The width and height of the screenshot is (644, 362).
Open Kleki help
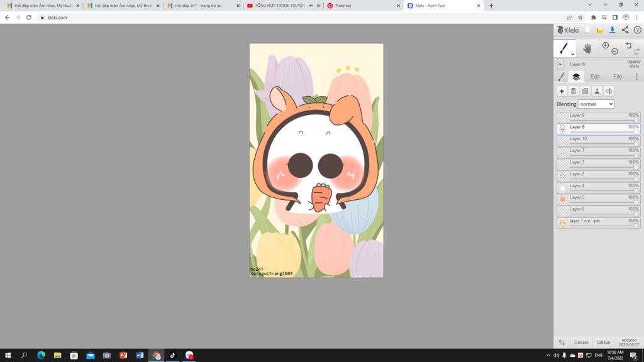click(x=637, y=30)
